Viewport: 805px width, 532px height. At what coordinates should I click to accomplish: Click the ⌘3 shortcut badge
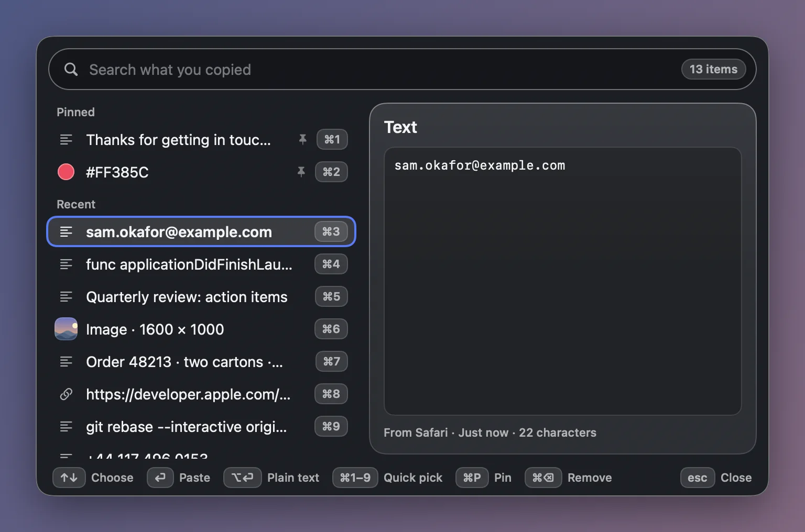[331, 231]
